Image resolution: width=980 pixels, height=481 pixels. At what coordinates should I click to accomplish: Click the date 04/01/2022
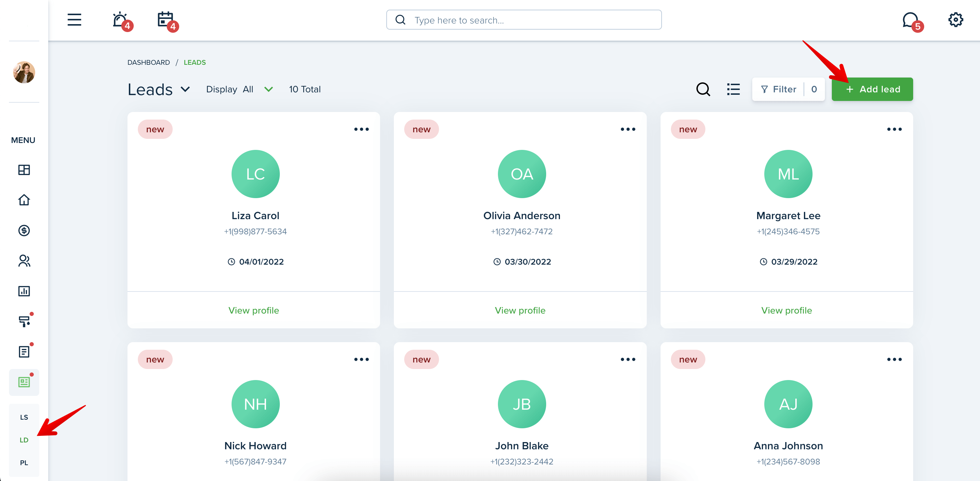click(x=261, y=262)
